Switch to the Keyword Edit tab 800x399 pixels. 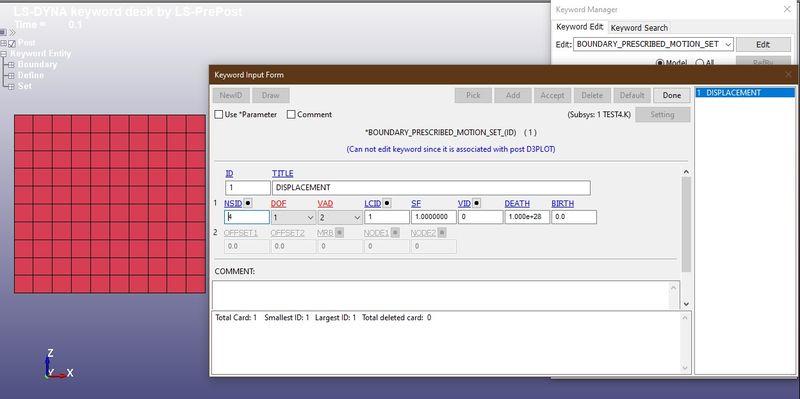click(580, 27)
